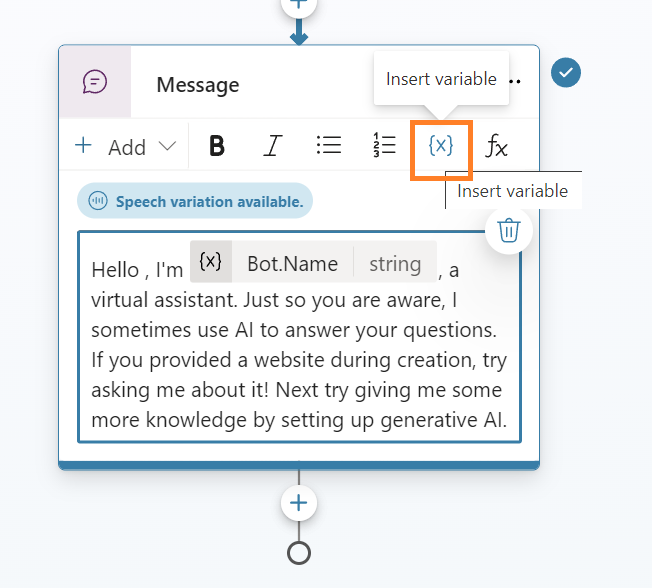Open the fx formula editor icon
Screen dimensions: 652x588
pyautogui.click(x=496, y=147)
